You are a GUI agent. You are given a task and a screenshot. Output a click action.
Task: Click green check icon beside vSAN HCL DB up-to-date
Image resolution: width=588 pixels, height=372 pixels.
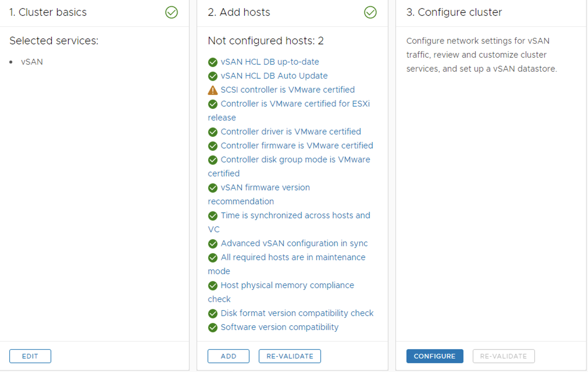[x=213, y=62]
